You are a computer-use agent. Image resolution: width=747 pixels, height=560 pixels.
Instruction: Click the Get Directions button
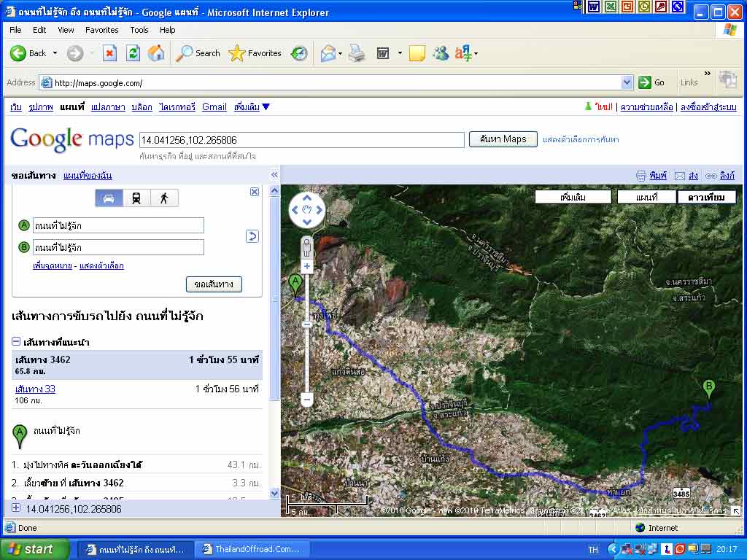(214, 284)
